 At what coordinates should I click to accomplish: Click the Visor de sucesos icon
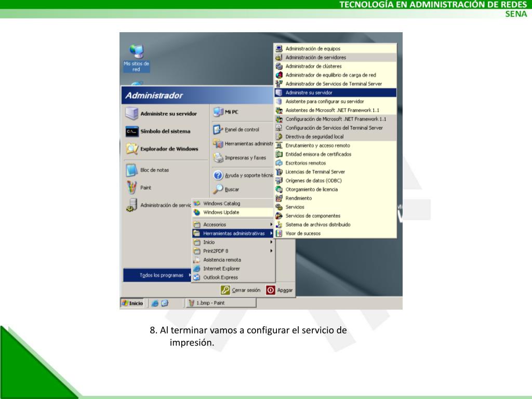(279, 233)
